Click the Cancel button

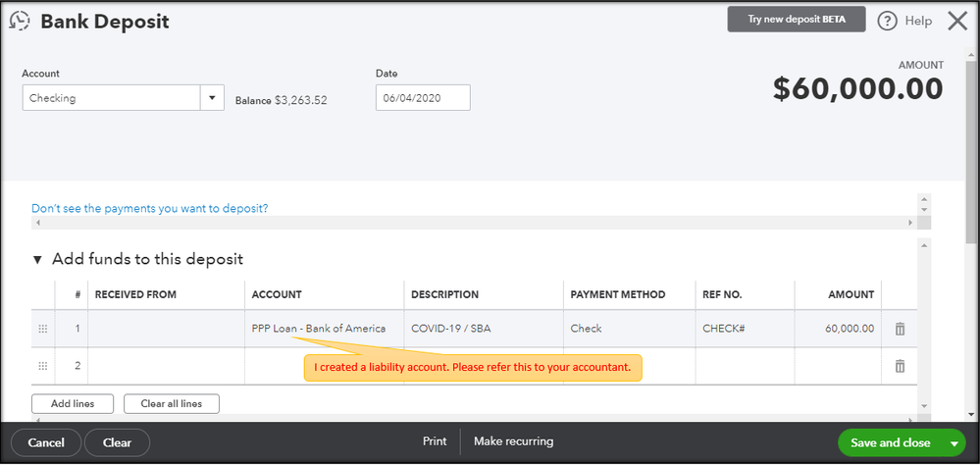[x=46, y=442]
